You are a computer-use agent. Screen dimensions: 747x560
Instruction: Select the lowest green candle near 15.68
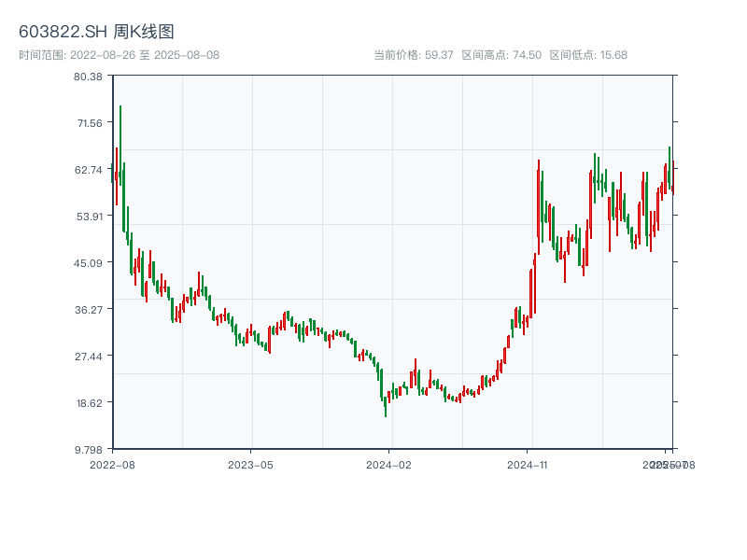click(x=386, y=407)
